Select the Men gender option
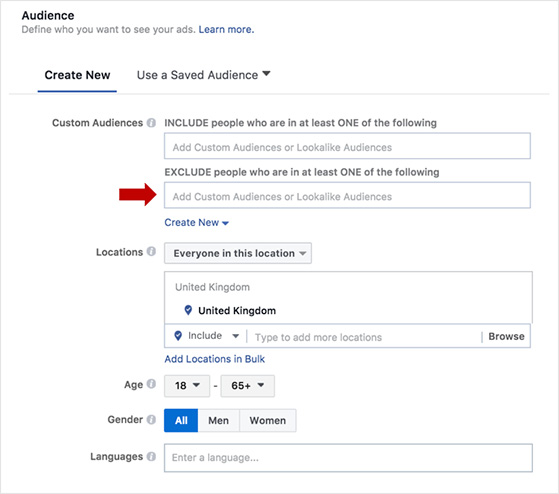Screen dimensions: 559x494 coord(219,421)
